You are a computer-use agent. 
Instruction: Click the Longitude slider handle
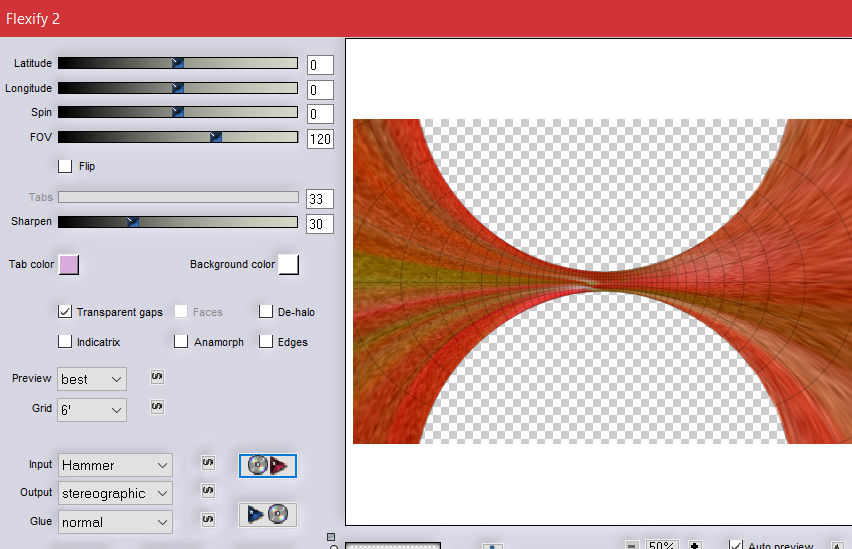coord(178,88)
